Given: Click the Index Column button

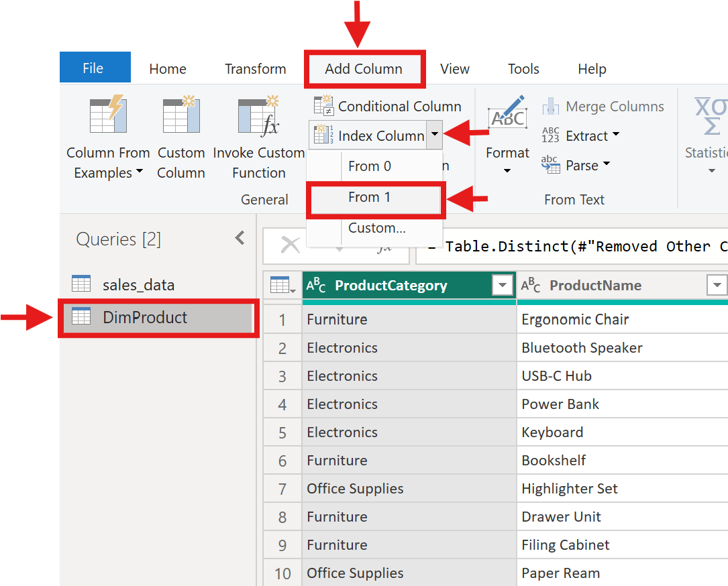Looking at the screenshot, I should (x=369, y=135).
